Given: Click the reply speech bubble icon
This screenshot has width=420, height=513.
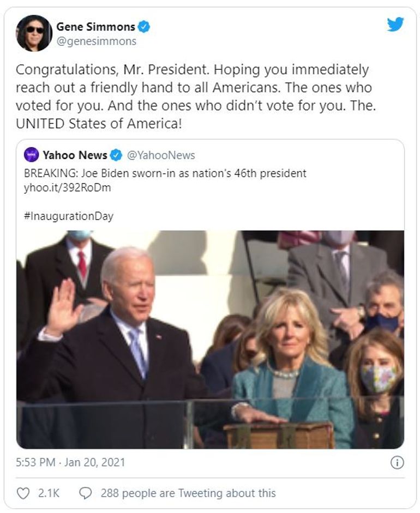Looking at the screenshot, I should pos(85,493).
